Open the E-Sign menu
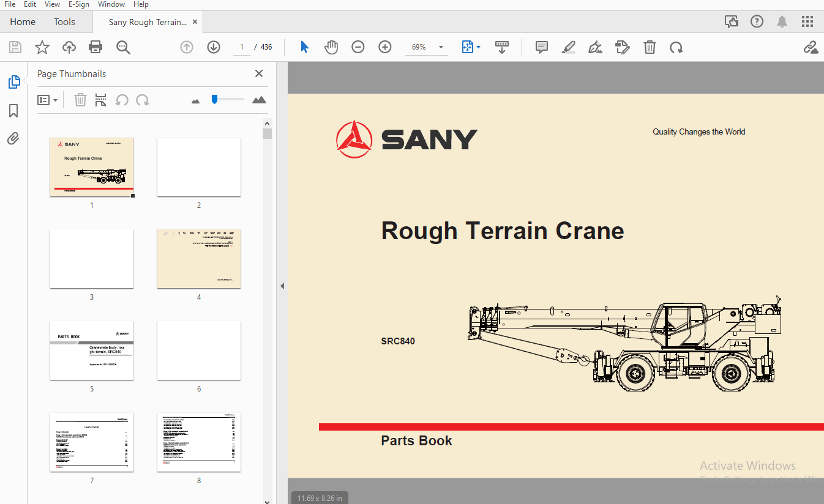The height and width of the screenshot is (504, 824). coord(78,4)
